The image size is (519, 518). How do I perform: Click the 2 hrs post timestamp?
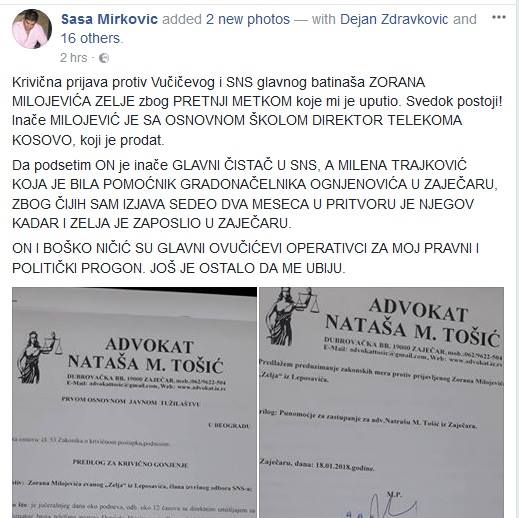pyautogui.click(x=74, y=58)
